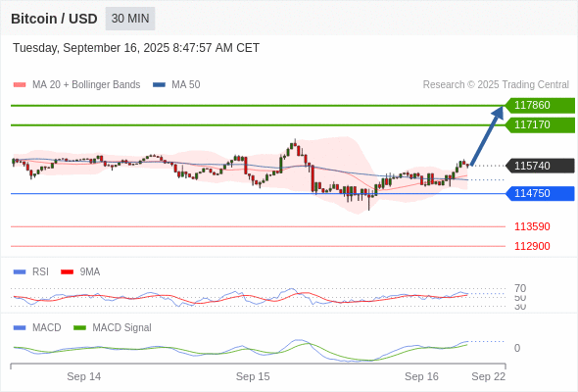Click the blue upward forecast arrow

tap(487, 135)
